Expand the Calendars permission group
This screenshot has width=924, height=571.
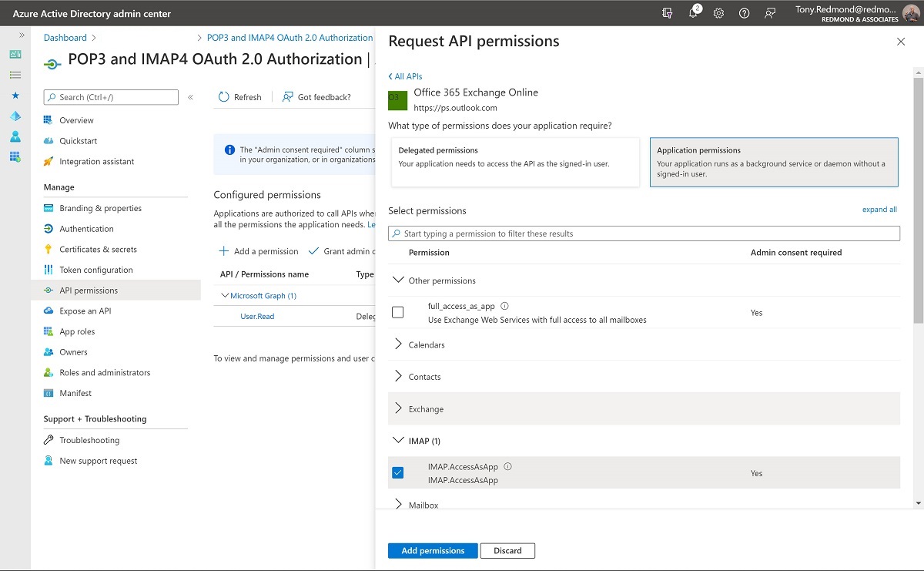398,344
